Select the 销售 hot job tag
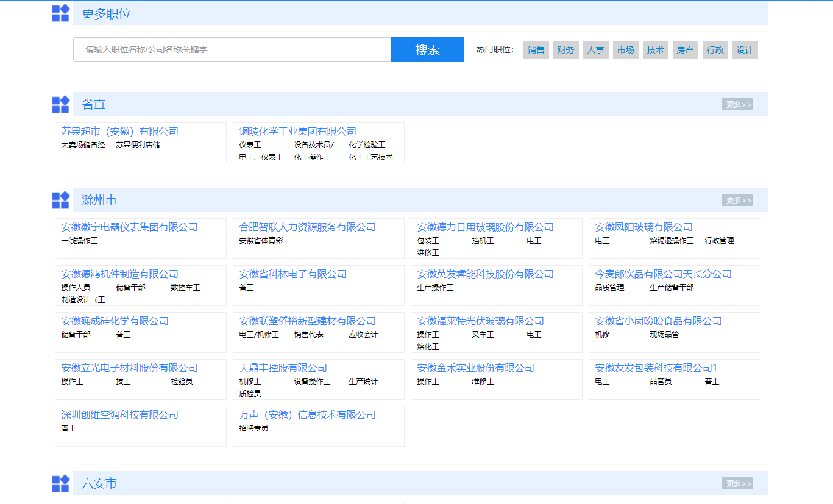833x504 pixels. 536,50
